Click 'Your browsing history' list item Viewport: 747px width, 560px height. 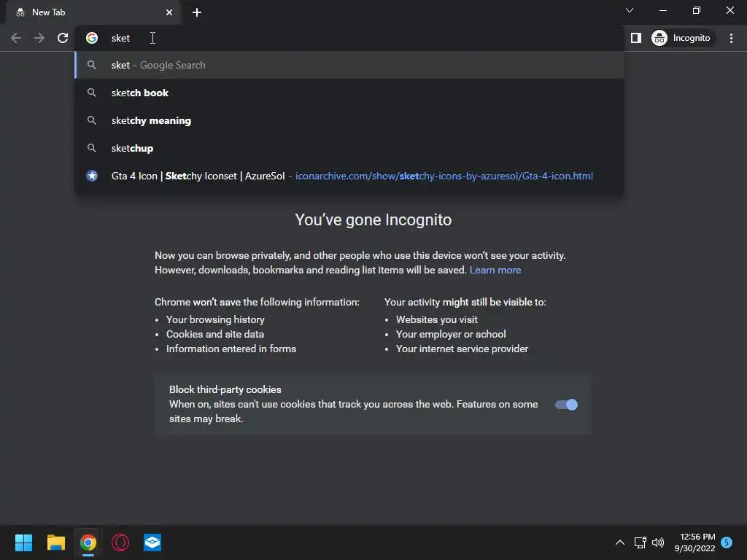click(x=215, y=319)
